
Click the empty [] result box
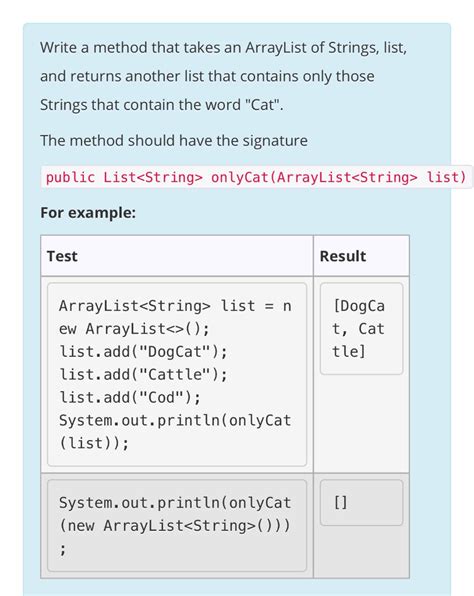click(x=361, y=502)
